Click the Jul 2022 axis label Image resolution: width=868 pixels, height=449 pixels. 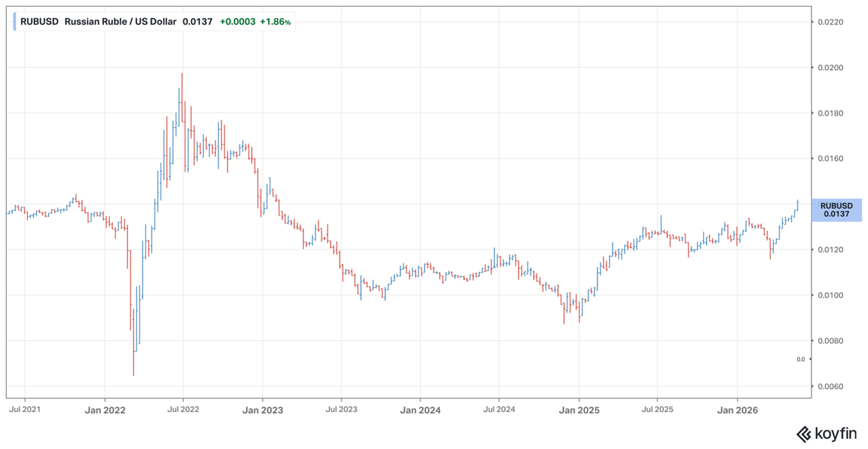tap(183, 410)
